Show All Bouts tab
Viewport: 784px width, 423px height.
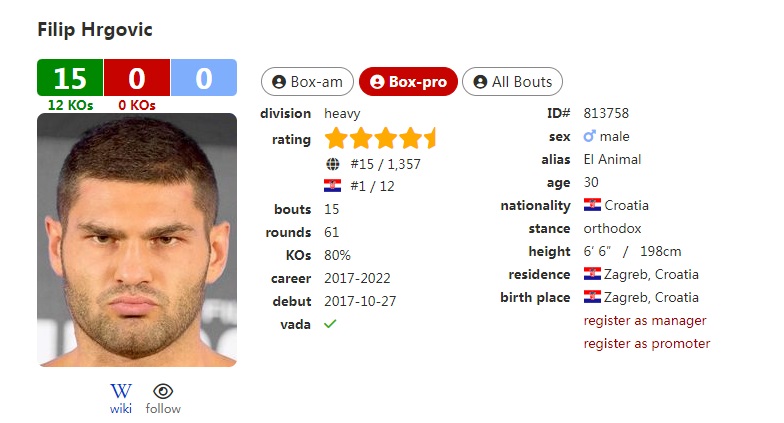click(x=512, y=82)
